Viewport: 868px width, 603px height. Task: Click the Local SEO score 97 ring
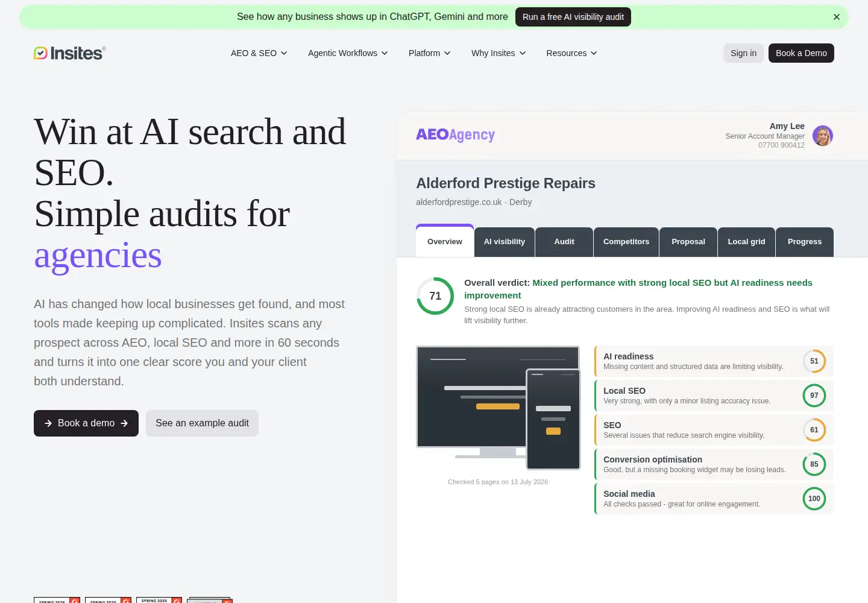814,396
